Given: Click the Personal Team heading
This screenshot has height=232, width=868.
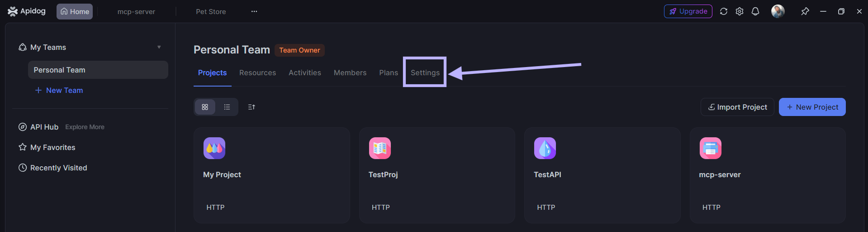Looking at the screenshot, I should click(x=232, y=50).
